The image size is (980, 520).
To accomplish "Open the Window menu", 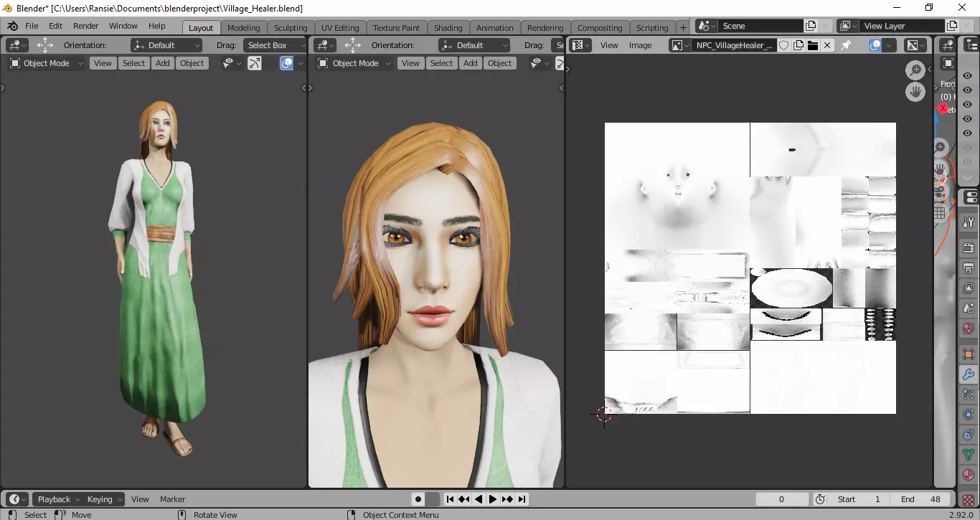I will pyautogui.click(x=123, y=26).
